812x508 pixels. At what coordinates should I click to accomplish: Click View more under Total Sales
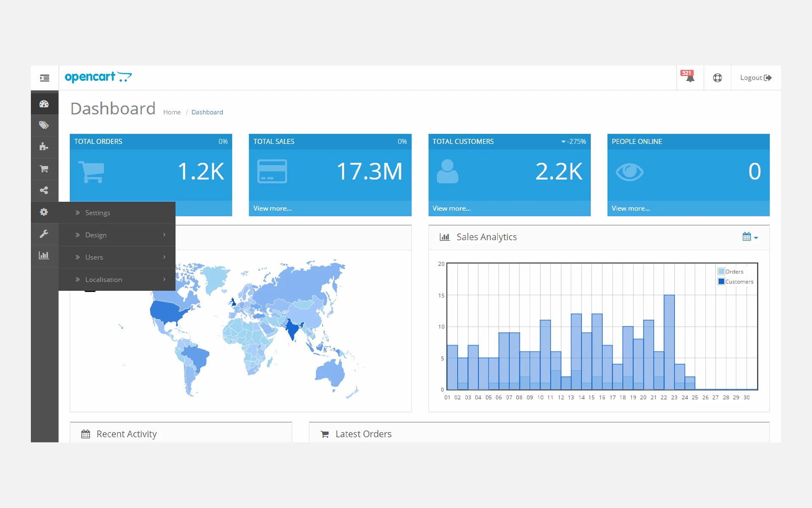click(x=272, y=208)
